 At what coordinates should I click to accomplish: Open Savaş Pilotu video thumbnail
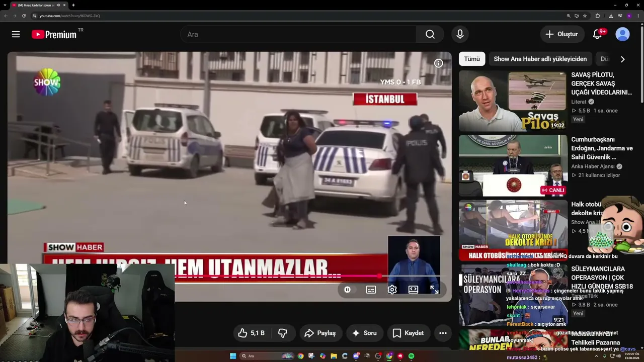[x=513, y=101]
